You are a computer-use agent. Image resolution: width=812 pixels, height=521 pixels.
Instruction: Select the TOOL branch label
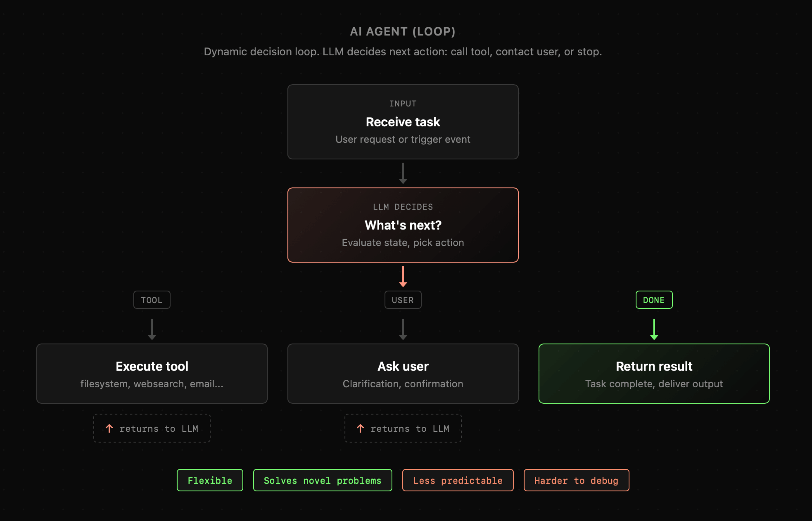[x=152, y=300]
